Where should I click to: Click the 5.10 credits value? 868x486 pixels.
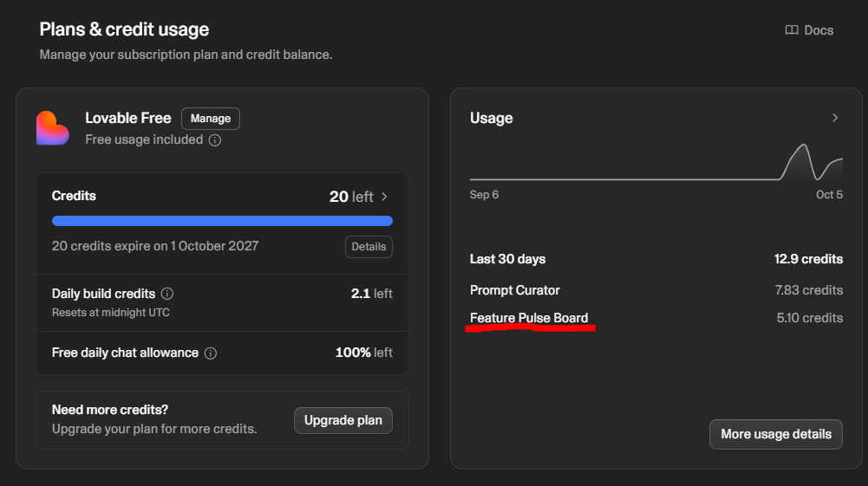click(x=809, y=318)
